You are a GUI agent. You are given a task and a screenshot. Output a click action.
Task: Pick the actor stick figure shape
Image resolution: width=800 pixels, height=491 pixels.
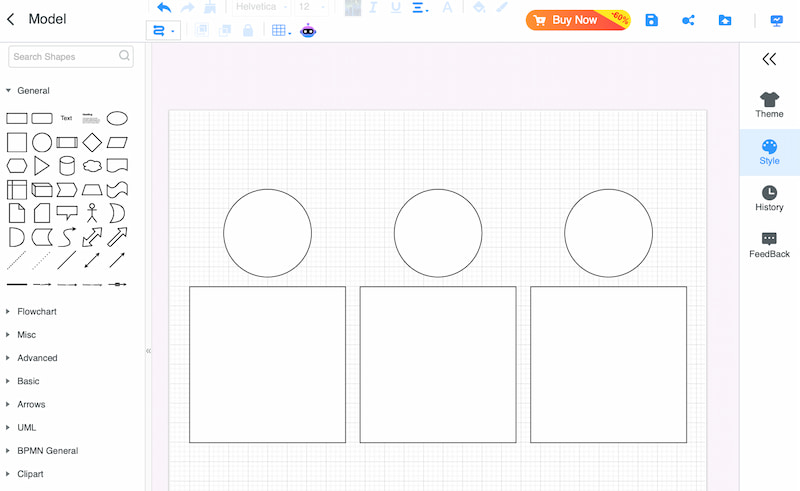(92, 213)
